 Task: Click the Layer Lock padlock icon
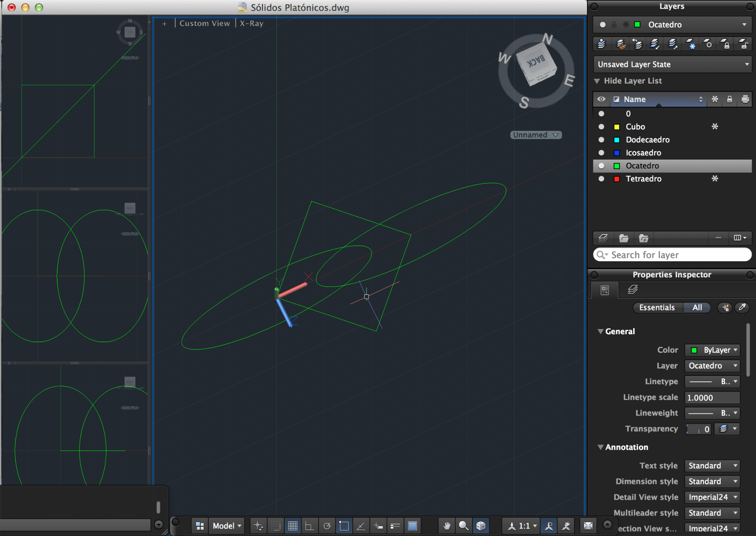tap(725, 44)
